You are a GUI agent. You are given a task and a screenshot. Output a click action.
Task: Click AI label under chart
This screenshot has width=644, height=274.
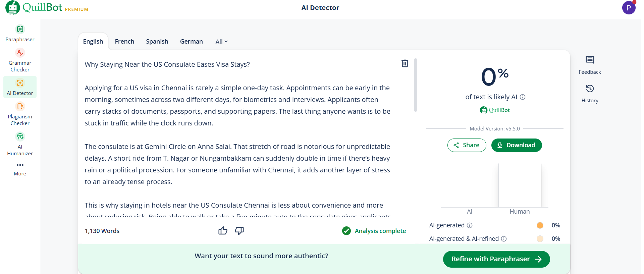pos(470,212)
